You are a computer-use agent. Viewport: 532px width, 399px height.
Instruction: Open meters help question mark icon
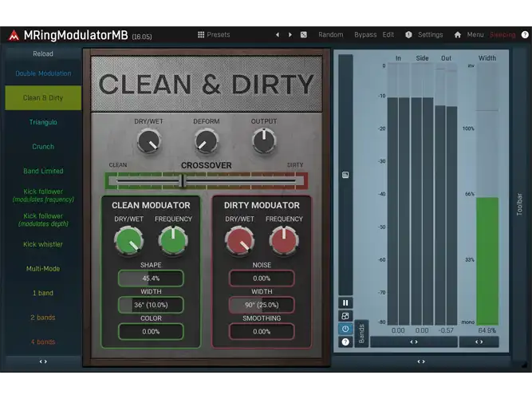pyautogui.click(x=345, y=342)
